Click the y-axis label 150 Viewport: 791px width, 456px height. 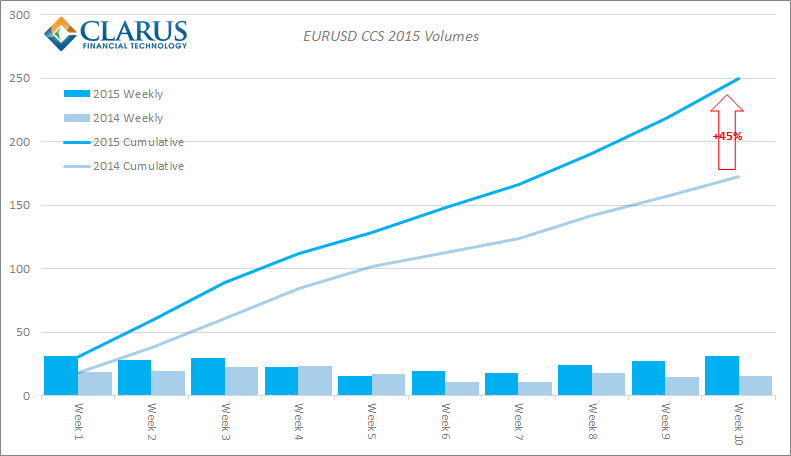click(20, 205)
